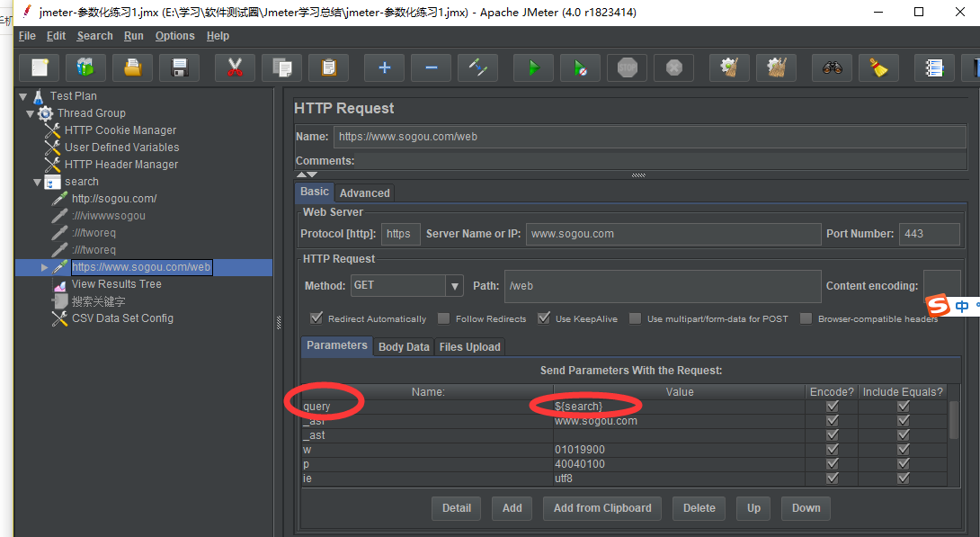Open the Method GET dropdown
This screenshot has height=537, width=980.
pos(454,286)
